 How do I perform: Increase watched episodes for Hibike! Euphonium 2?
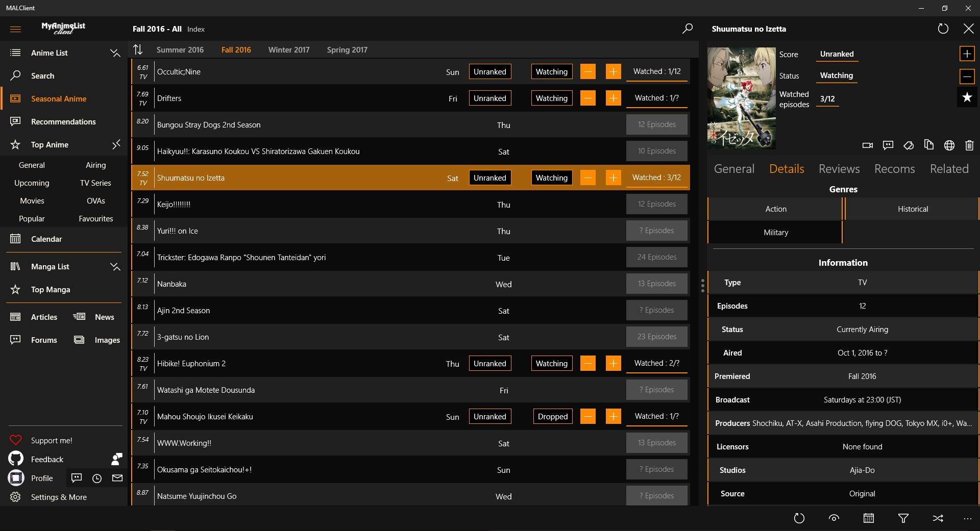pyautogui.click(x=614, y=364)
